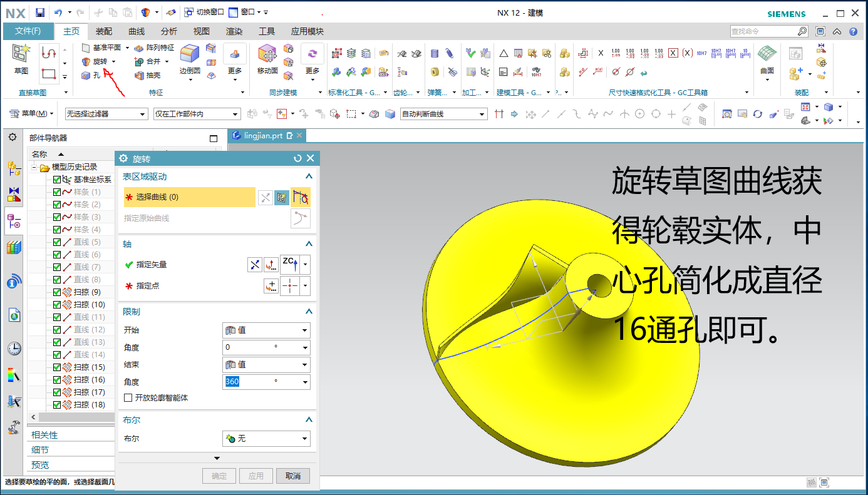The height and width of the screenshot is (495, 868).
Task: Toggle the checkbox for 扫掠 (9)
Action: pos(57,292)
